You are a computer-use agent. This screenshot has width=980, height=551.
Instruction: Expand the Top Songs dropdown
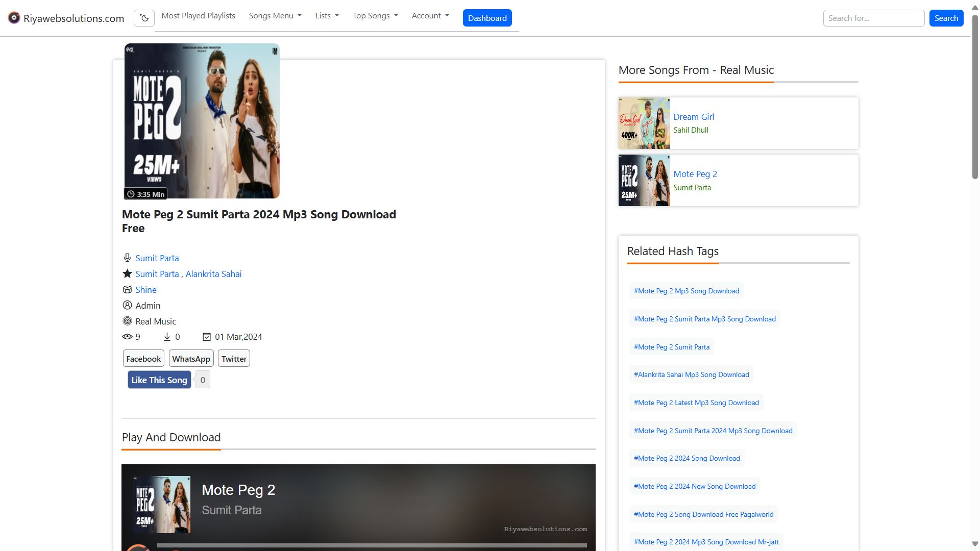[x=375, y=16]
